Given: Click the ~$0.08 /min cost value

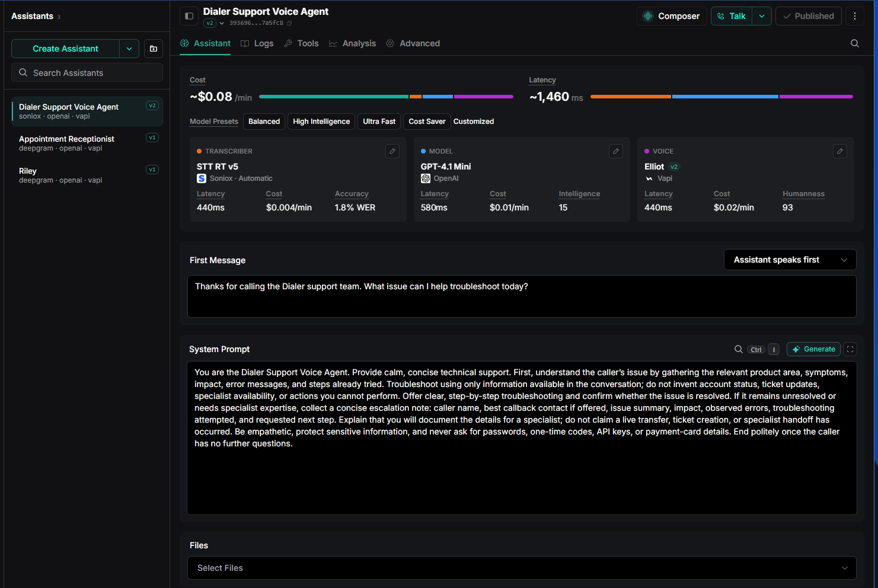Looking at the screenshot, I should coord(221,97).
